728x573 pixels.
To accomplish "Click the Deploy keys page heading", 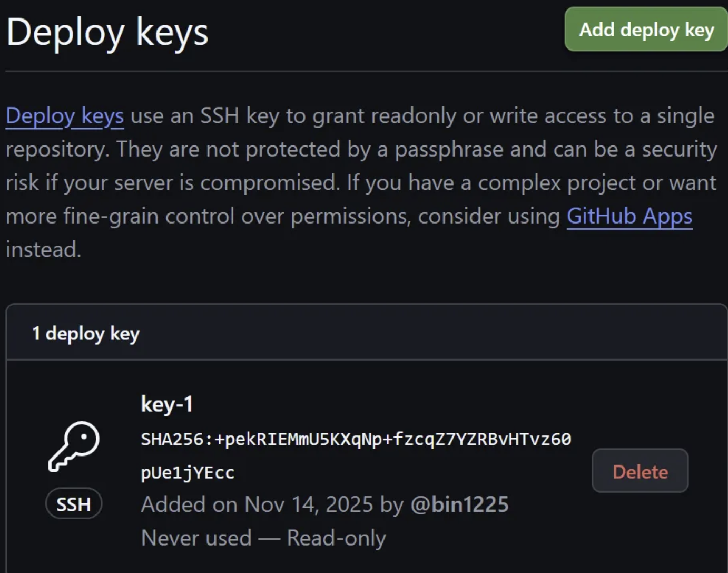I will [107, 33].
